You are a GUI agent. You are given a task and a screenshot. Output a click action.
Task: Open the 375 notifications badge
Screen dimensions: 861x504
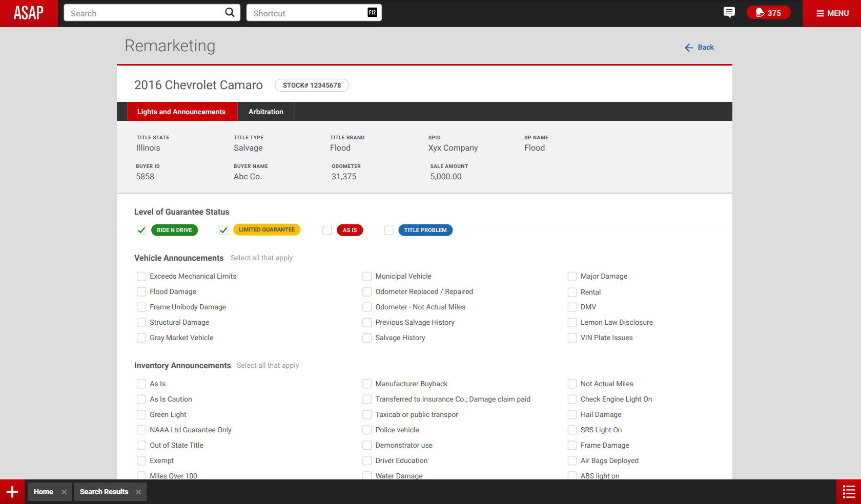click(x=768, y=13)
